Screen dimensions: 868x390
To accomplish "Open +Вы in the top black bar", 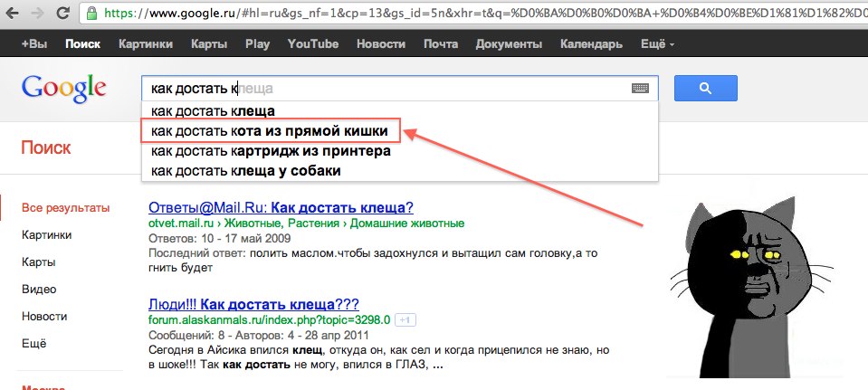I will [34, 44].
